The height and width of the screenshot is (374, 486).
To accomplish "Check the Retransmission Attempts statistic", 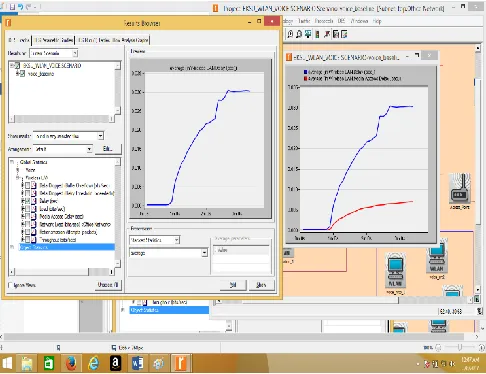I will [x=28, y=232].
